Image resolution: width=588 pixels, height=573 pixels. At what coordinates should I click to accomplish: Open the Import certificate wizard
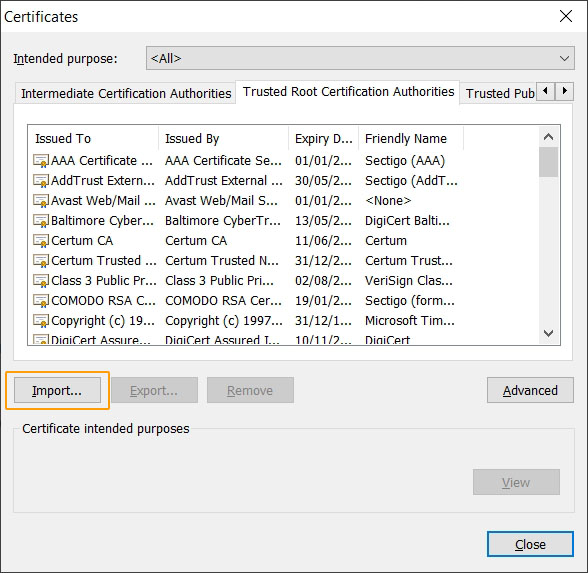[57, 390]
